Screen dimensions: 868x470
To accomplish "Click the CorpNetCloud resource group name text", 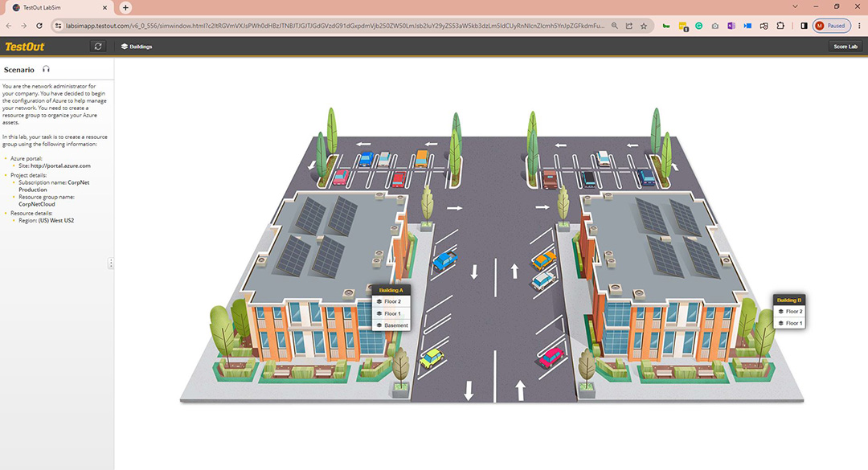I will click(x=36, y=204).
